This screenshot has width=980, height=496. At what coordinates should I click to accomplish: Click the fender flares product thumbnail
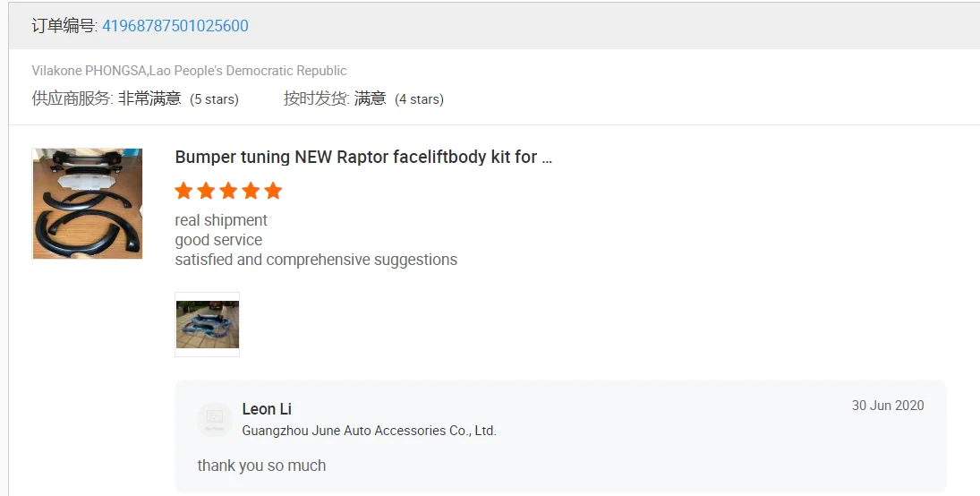pos(87,204)
